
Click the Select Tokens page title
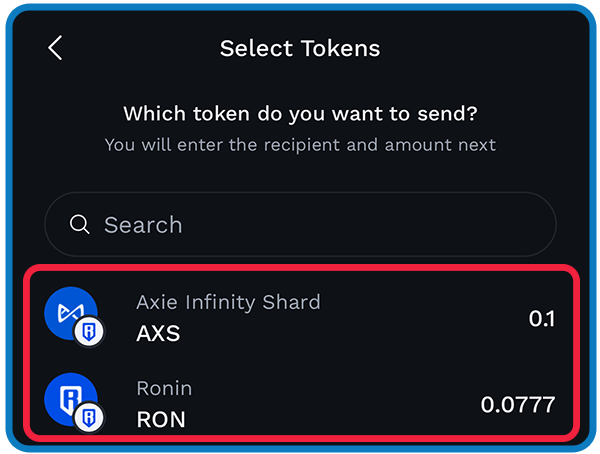coord(300,48)
